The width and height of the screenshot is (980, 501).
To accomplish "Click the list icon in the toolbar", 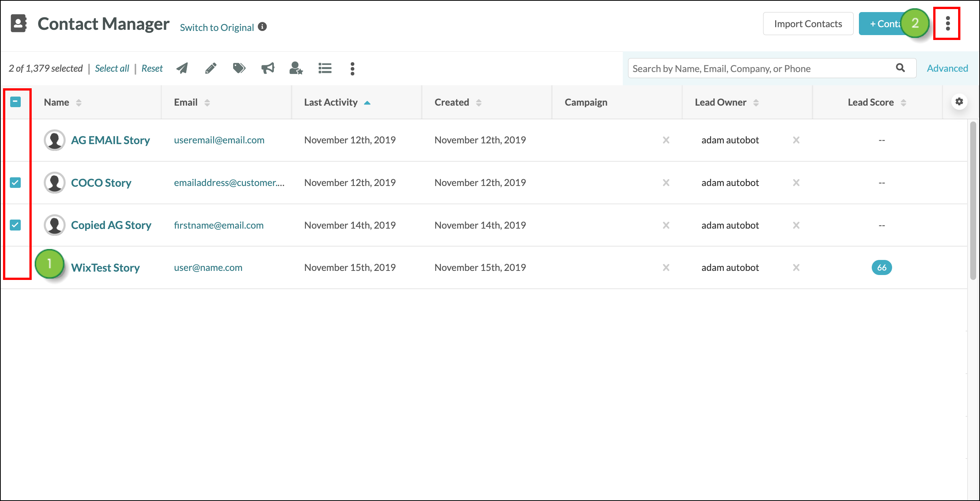I will click(325, 69).
